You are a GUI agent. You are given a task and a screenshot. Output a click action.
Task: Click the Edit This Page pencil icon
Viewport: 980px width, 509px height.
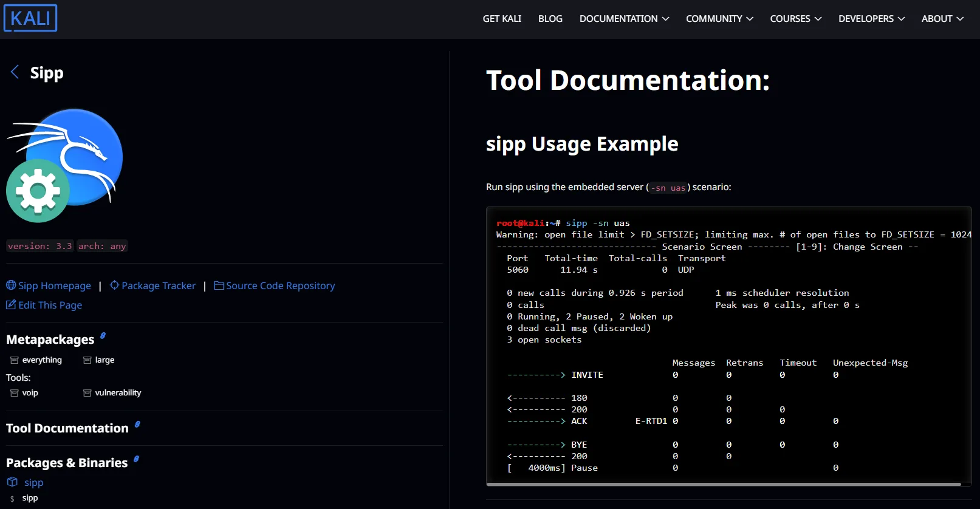click(11, 305)
